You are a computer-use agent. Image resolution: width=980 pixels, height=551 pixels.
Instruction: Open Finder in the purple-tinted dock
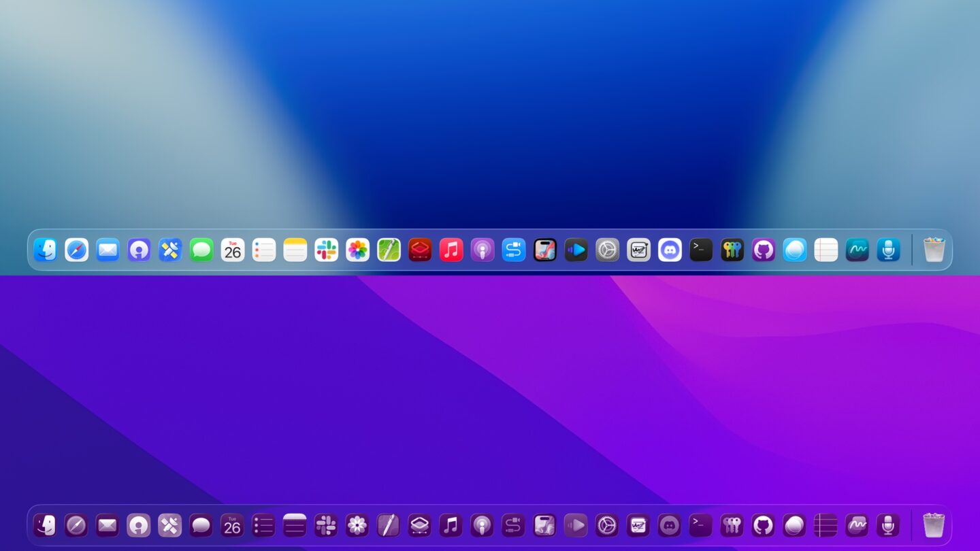click(x=45, y=525)
